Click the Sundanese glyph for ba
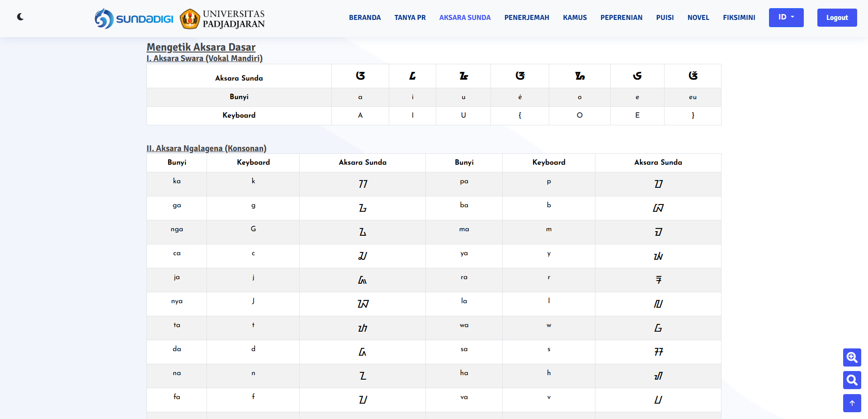This screenshot has width=868, height=419. tap(658, 208)
